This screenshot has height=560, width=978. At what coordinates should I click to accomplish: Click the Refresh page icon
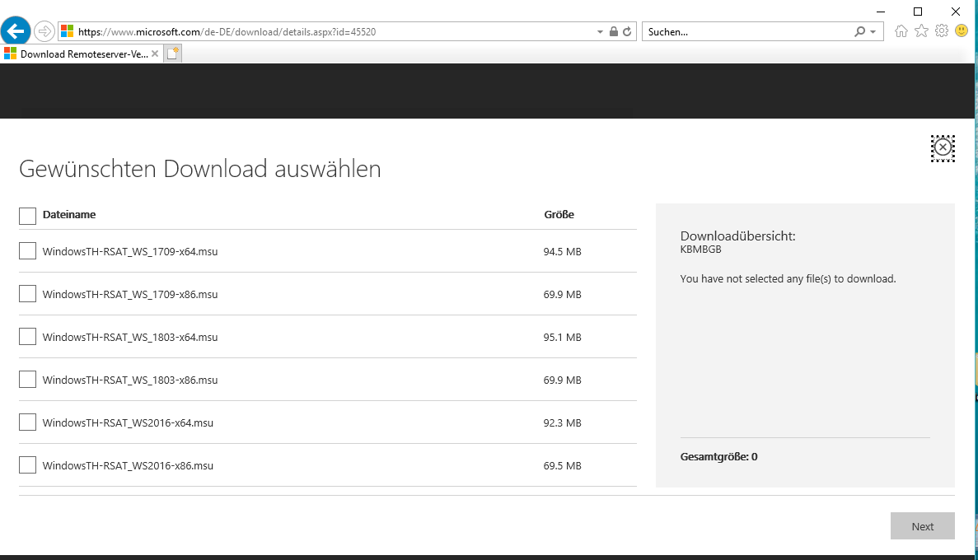(627, 32)
